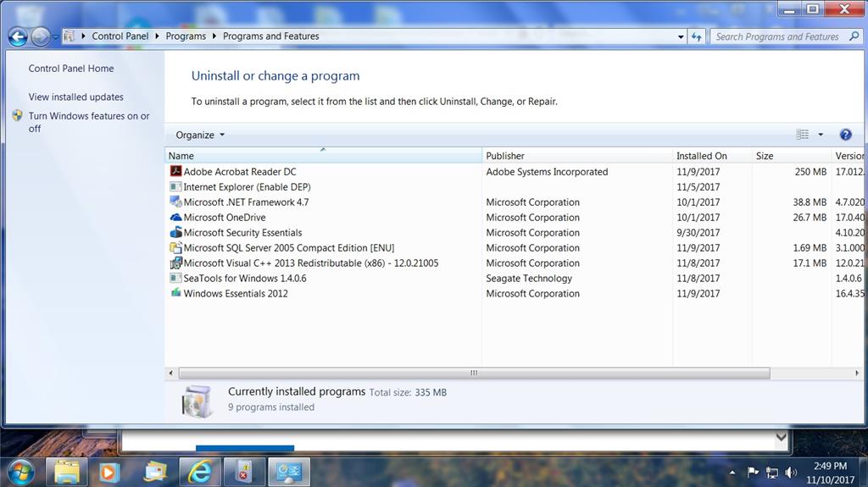Expand the Organize dropdown menu
Screen dimensions: 868x487
[x=200, y=135]
